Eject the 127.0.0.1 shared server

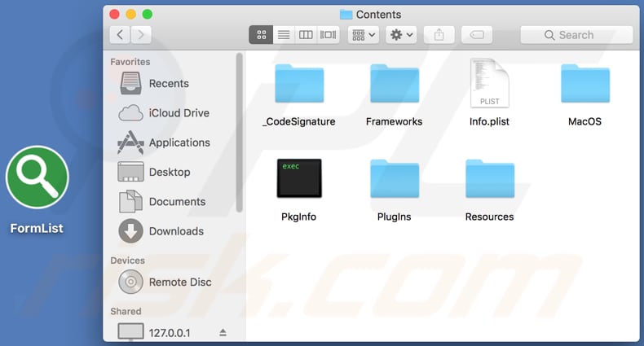223,333
